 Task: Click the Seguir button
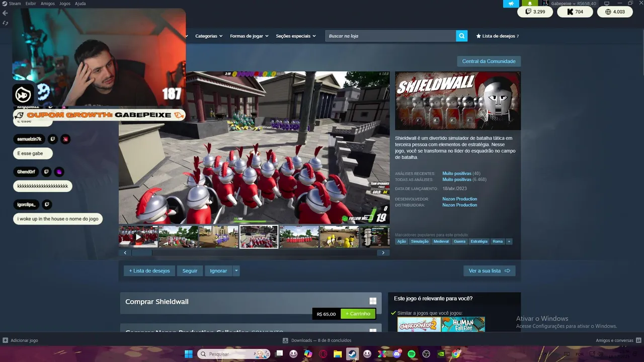[190, 270]
